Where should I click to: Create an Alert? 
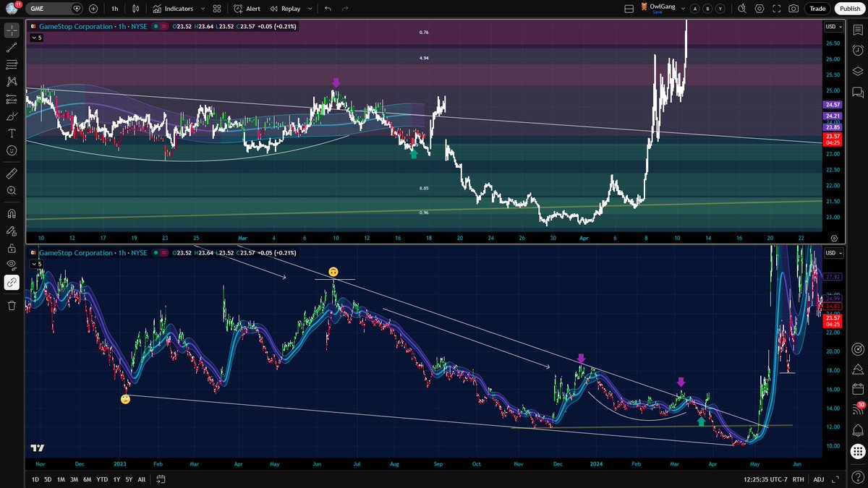[247, 9]
